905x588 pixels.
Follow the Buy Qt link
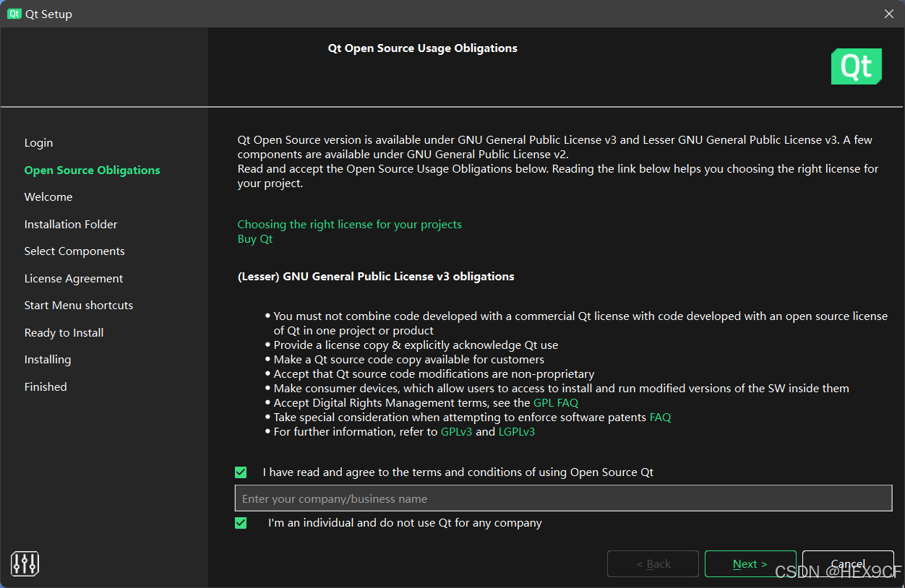(255, 239)
